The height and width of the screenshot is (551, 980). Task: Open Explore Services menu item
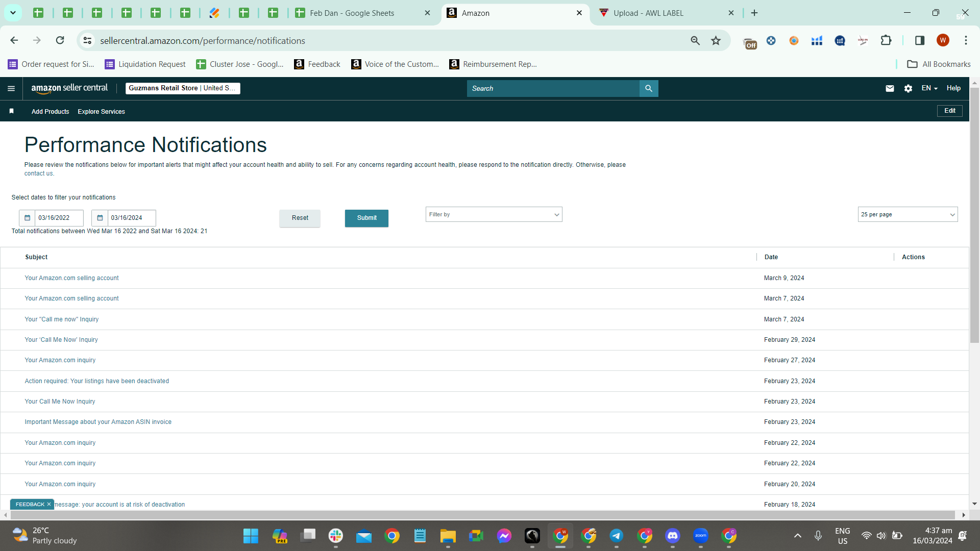pyautogui.click(x=101, y=112)
